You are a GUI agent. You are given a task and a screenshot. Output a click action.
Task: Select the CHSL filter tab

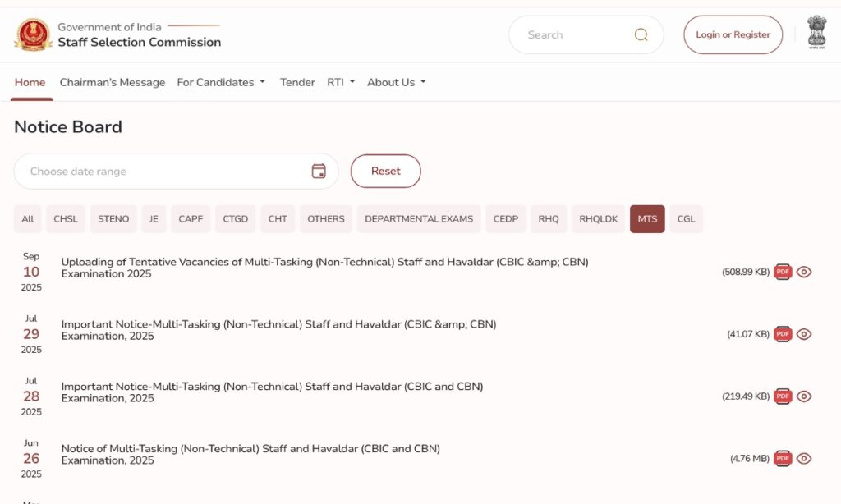pyautogui.click(x=66, y=219)
